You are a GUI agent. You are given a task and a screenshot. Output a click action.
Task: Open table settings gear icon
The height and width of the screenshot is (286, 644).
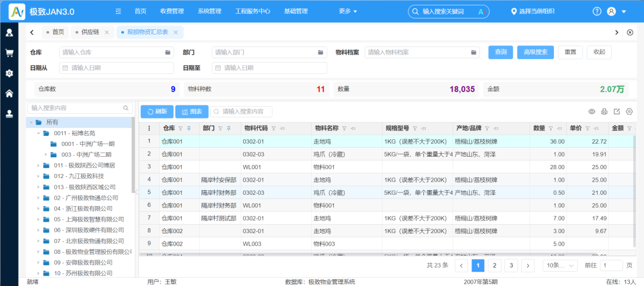[629, 111]
